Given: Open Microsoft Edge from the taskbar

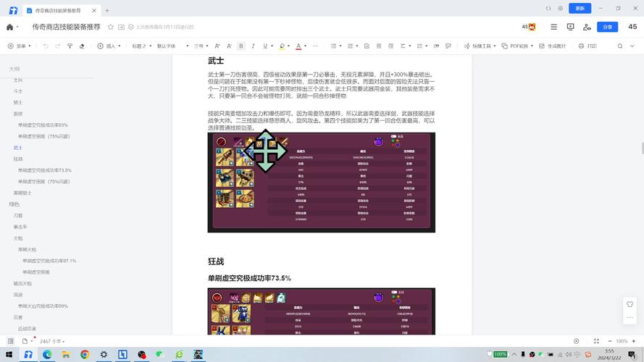Looking at the screenshot, I should point(47,354).
